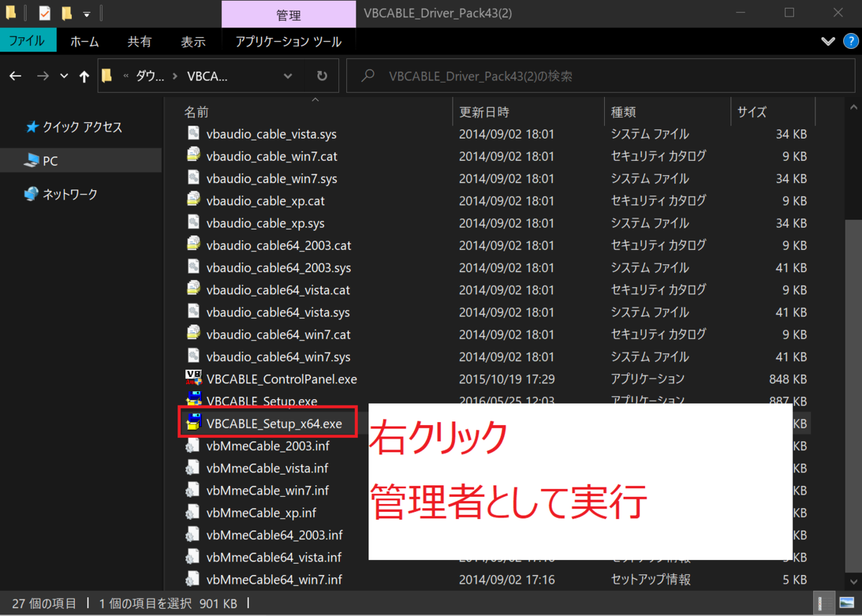Click the vbaudio_cable_win7.cat catalog icon
862x616 pixels.
tap(193, 155)
